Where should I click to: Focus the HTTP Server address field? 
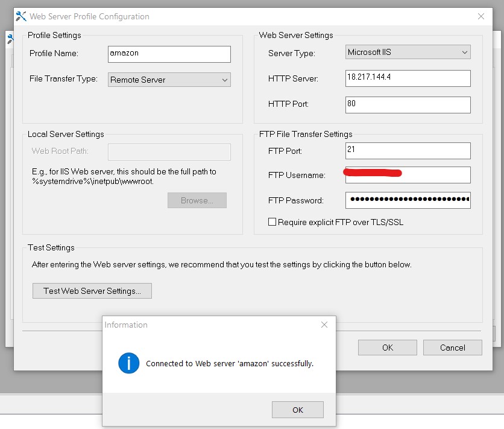(x=408, y=78)
